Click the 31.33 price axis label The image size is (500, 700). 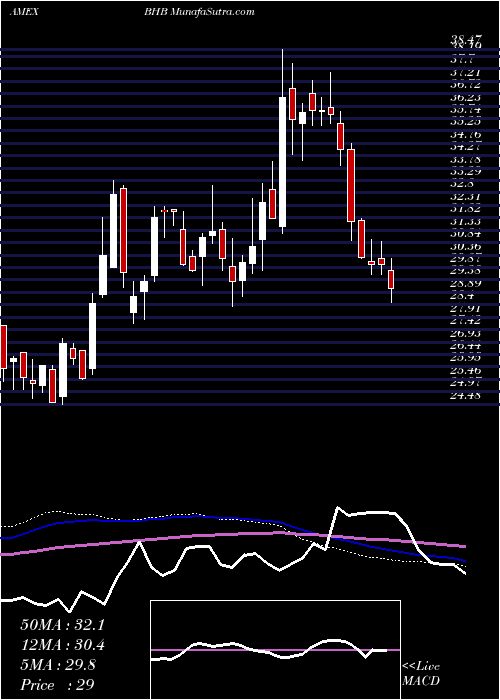click(x=466, y=221)
